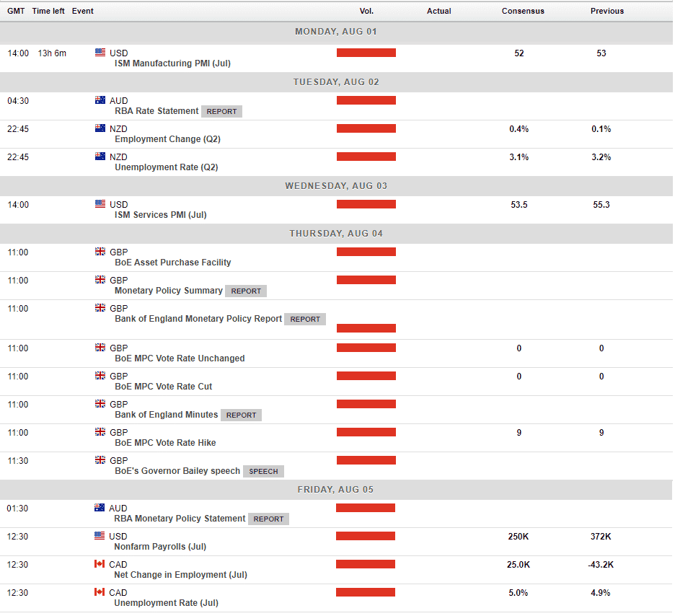
Task: Open the REPORT badge for RBA Rate Statement
Action: point(221,112)
